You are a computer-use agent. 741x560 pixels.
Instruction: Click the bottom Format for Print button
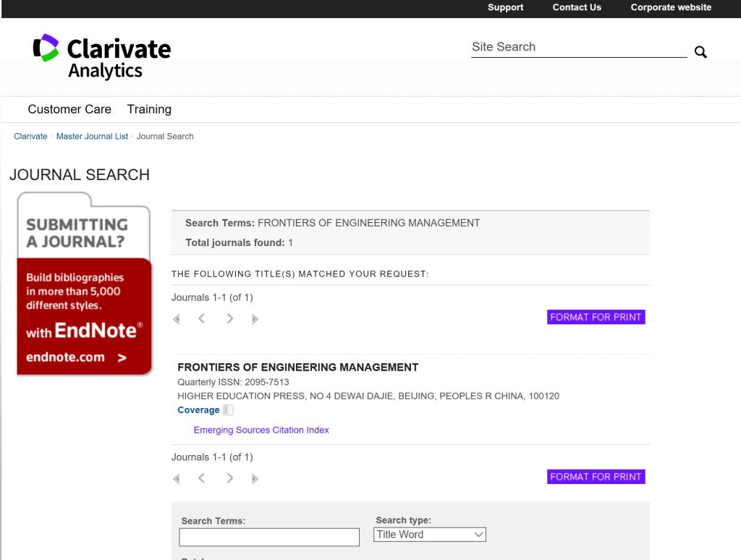pos(596,477)
